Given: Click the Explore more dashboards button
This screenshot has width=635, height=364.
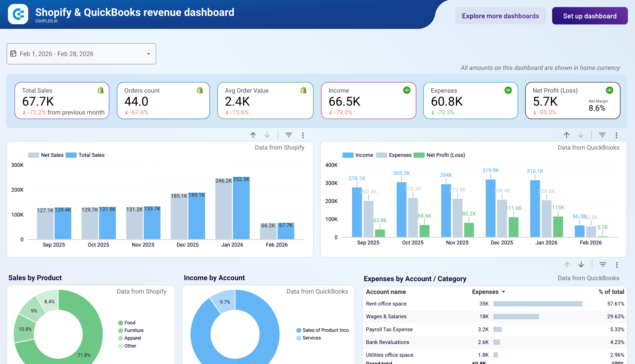Looking at the screenshot, I should click(501, 16).
